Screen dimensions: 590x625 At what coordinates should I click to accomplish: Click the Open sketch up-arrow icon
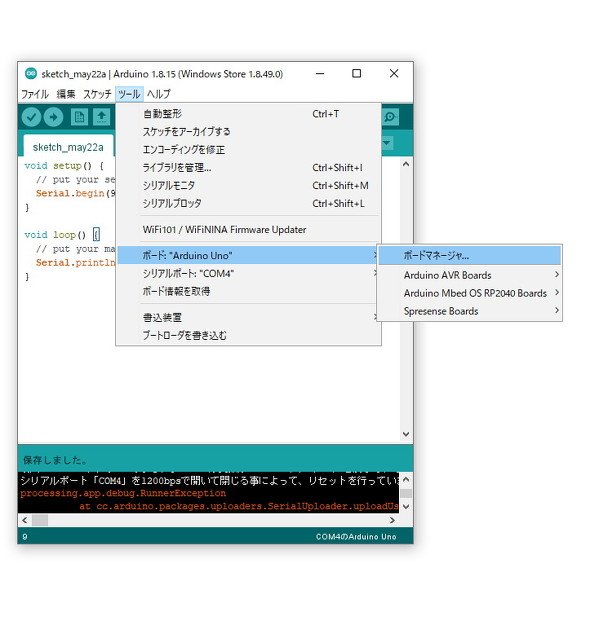(102, 117)
